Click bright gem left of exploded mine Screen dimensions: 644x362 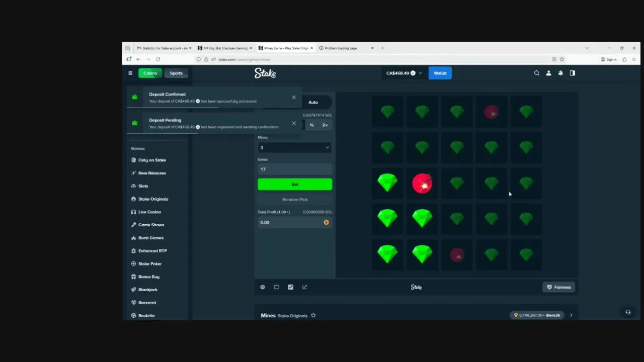[387, 184]
